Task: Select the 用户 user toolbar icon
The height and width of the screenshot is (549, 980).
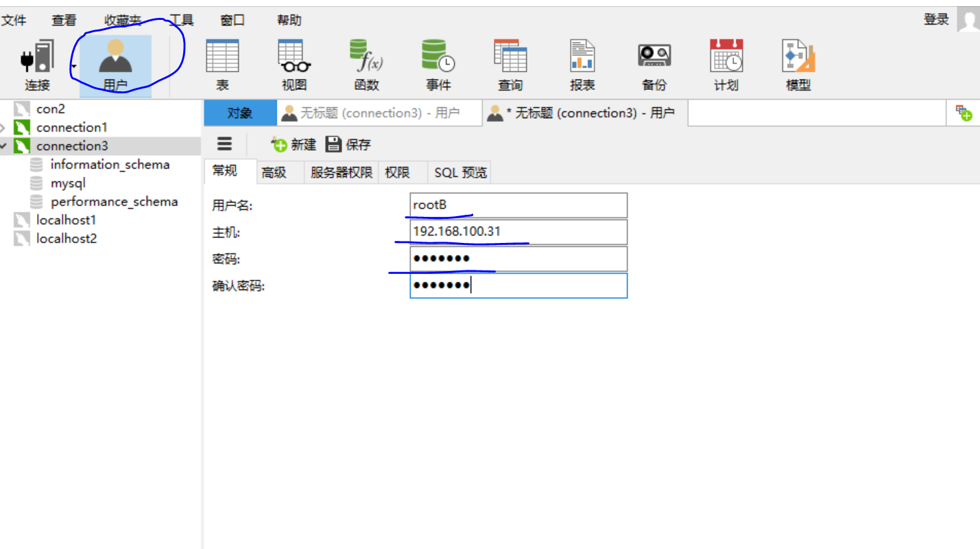Action: tap(115, 66)
